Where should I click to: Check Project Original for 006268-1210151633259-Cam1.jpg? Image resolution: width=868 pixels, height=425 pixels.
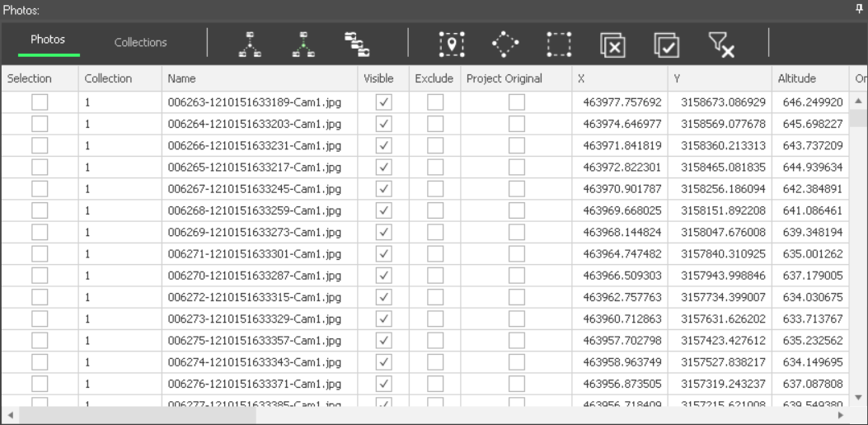pyautogui.click(x=517, y=210)
